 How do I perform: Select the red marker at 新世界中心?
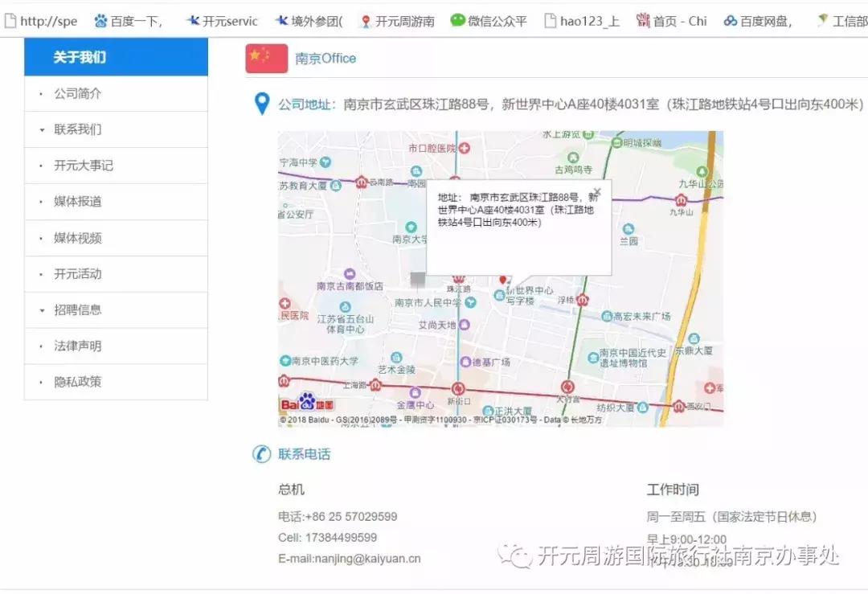504,280
